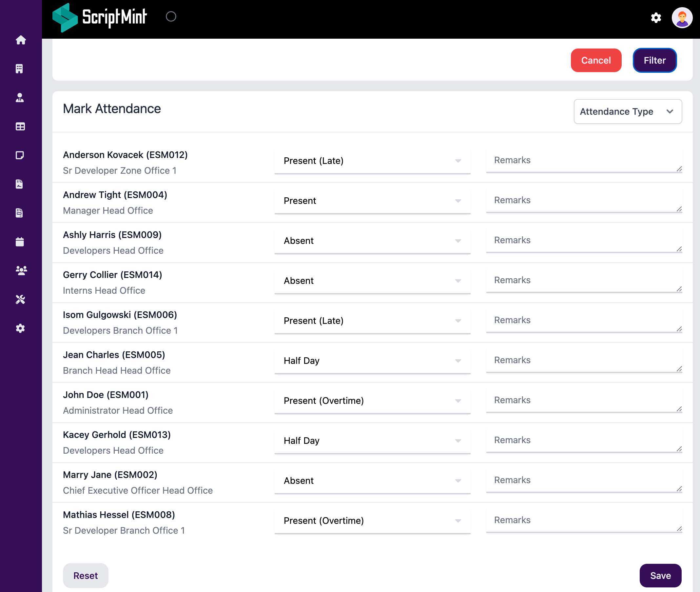Click the Save button
Screen dimensions: 700x592
660,576
